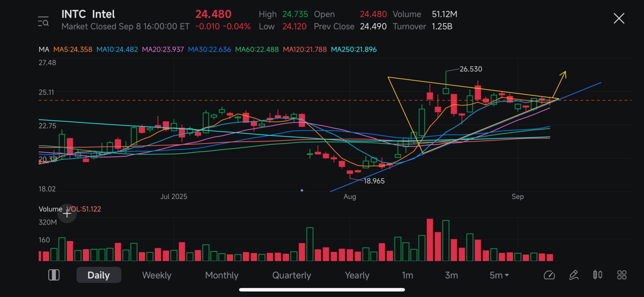Open the chart speed gauge icon

coord(549,275)
